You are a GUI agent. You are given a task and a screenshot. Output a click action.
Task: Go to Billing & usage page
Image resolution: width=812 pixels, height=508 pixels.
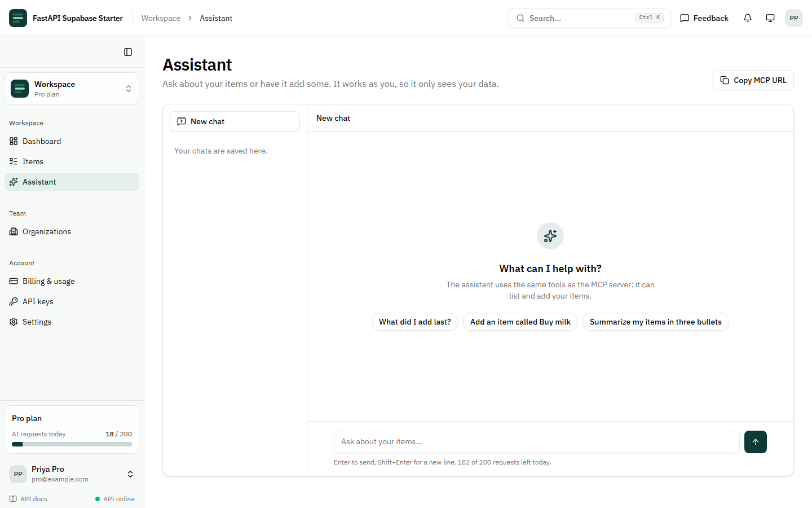[x=72, y=281]
